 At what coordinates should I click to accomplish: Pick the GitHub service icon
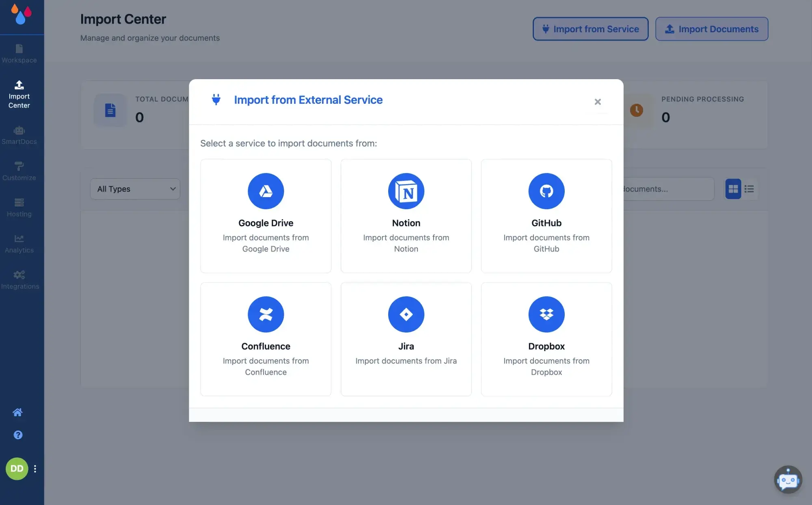[x=546, y=191]
